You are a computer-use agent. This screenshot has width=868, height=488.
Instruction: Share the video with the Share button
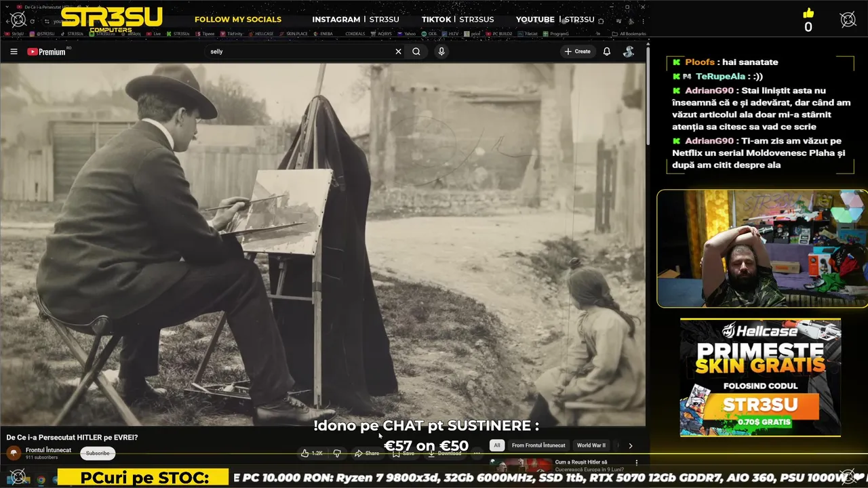click(367, 453)
